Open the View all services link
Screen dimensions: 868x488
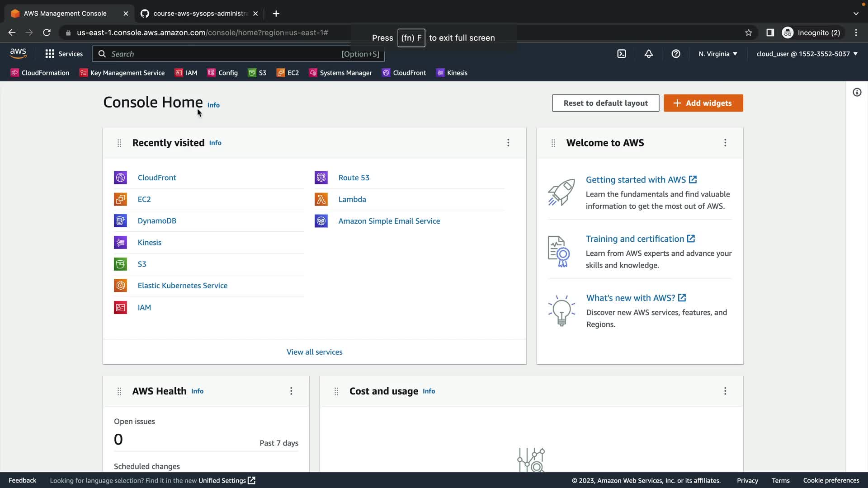(314, 352)
